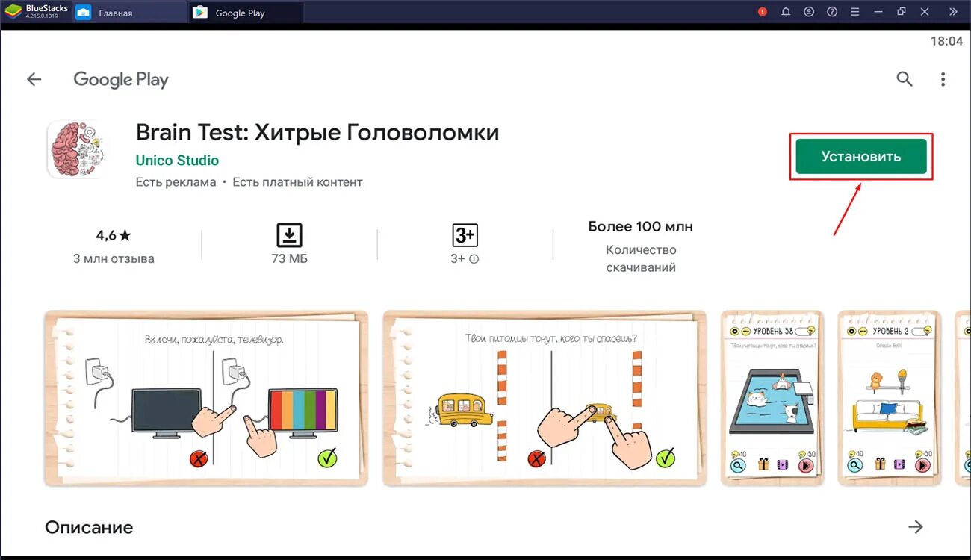The width and height of the screenshot is (971, 560).
Task: Click the Brain Test: Хитрые Головоломки title
Action: 317,133
